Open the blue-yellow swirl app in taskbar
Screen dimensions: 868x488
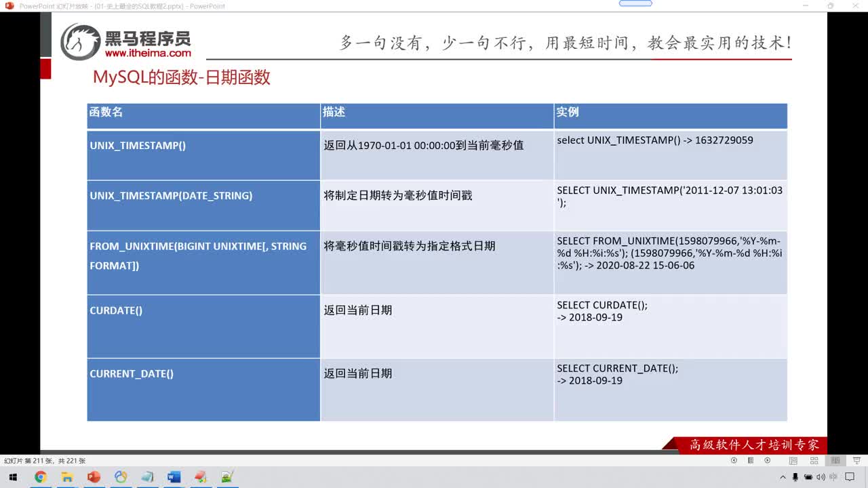click(121, 477)
